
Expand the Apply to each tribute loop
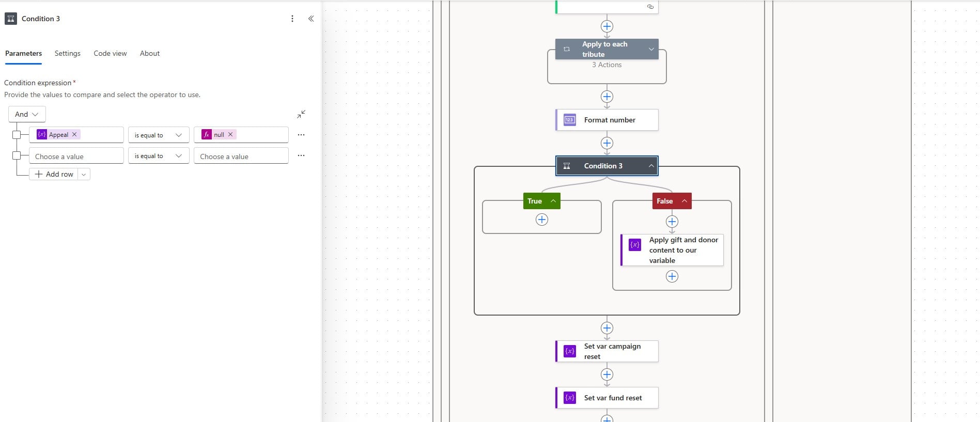[651, 49]
